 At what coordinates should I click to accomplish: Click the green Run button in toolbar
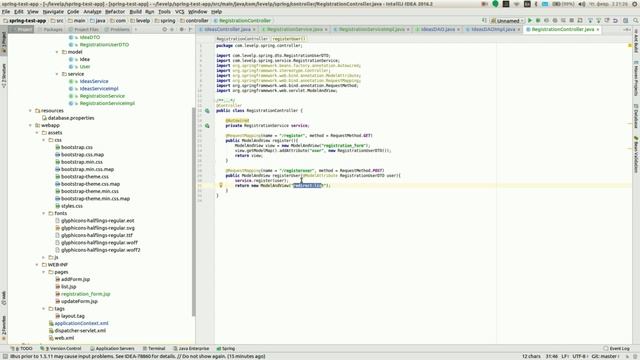click(530, 20)
